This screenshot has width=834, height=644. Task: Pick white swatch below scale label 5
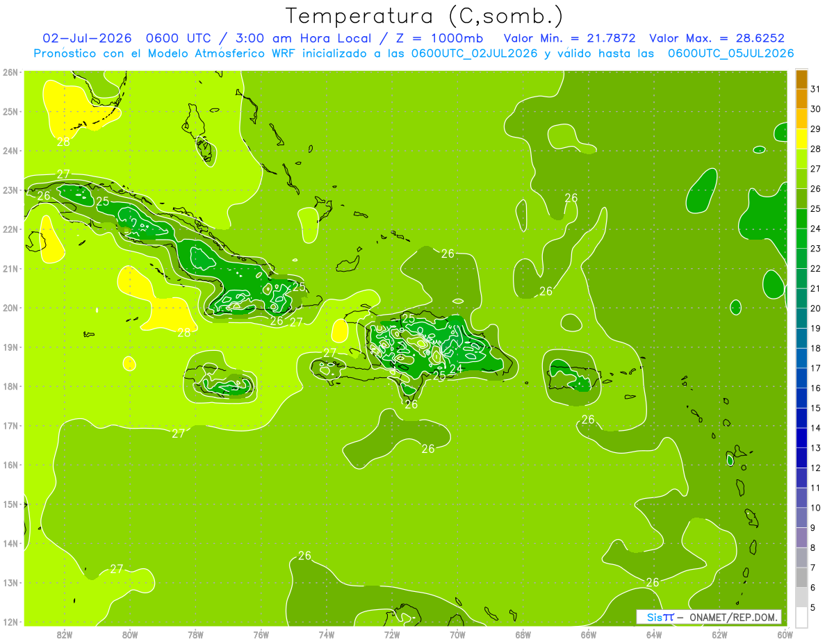pyautogui.click(x=802, y=617)
